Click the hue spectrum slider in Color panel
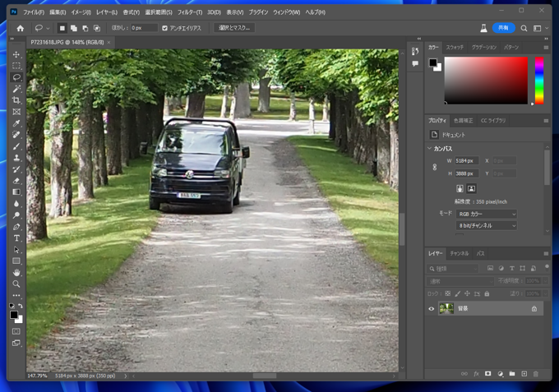 [539, 81]
